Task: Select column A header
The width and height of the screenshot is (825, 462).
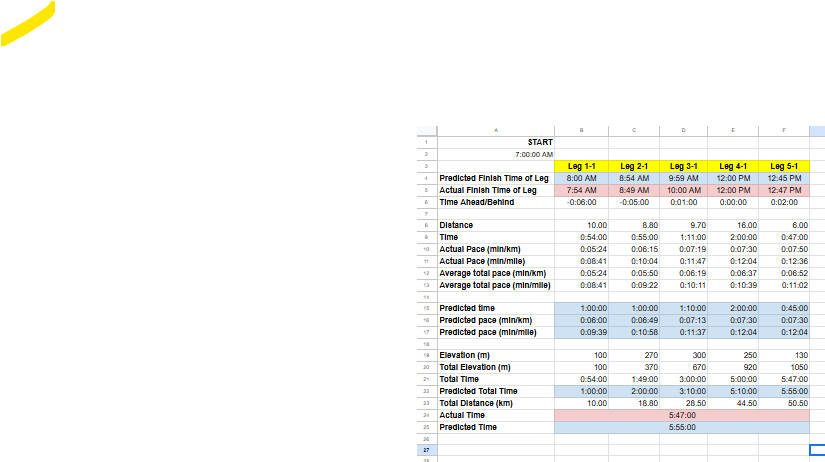Action: pos(495,130)
